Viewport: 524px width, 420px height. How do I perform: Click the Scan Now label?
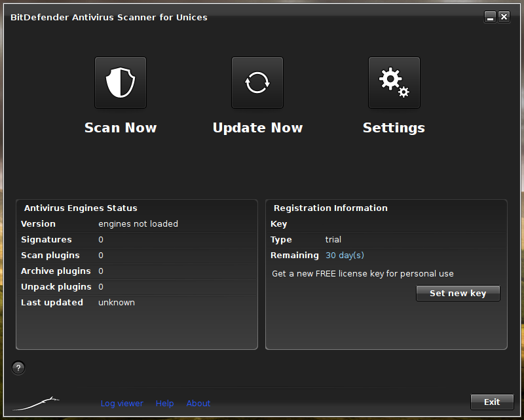121,128
